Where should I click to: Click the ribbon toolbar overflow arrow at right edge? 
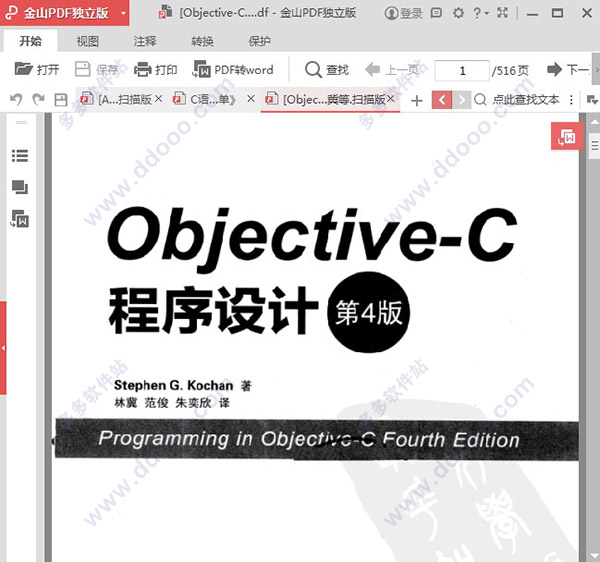coord(596,70)
